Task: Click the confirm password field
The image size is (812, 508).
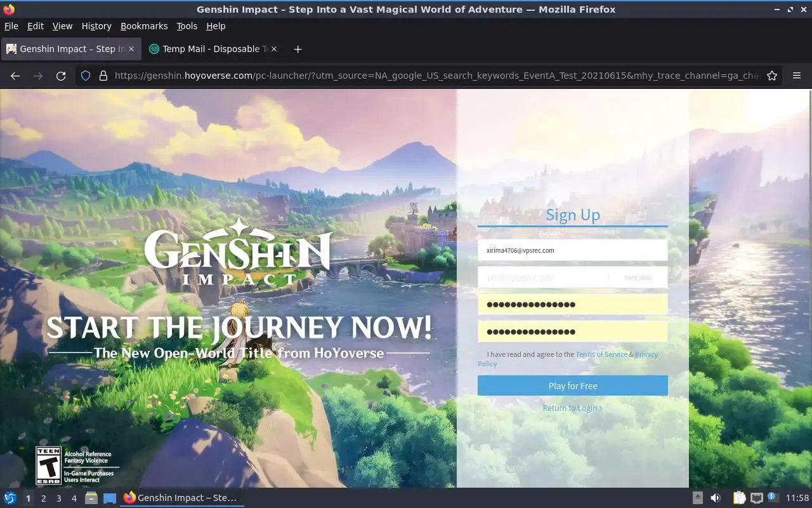Action: coord(573,331)
